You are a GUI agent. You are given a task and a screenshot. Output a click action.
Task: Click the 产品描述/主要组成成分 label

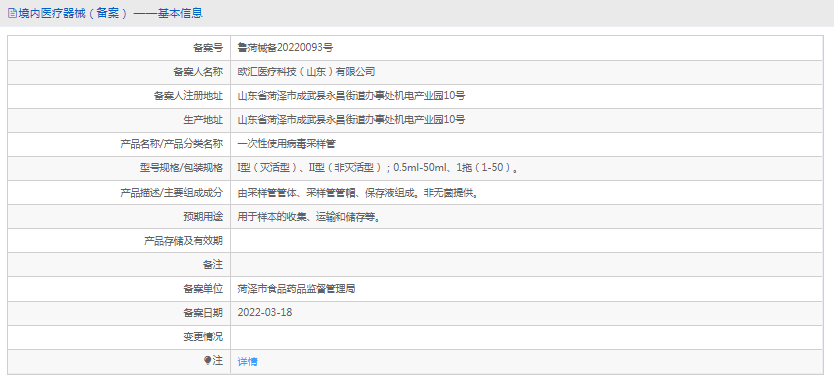[x=172, y=193]
